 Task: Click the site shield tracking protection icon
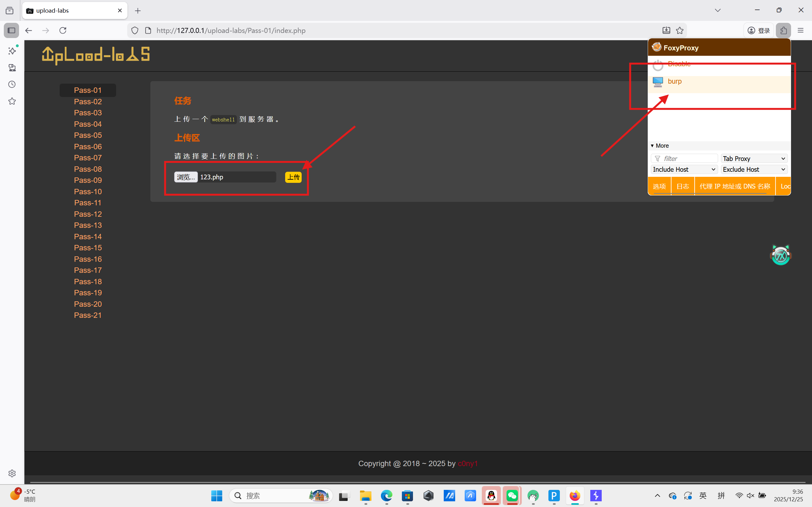[x=134, y=30]
